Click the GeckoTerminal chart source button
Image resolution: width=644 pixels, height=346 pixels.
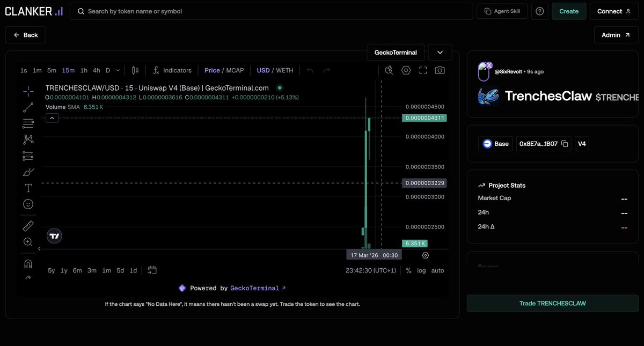click(x=396, y=53)
